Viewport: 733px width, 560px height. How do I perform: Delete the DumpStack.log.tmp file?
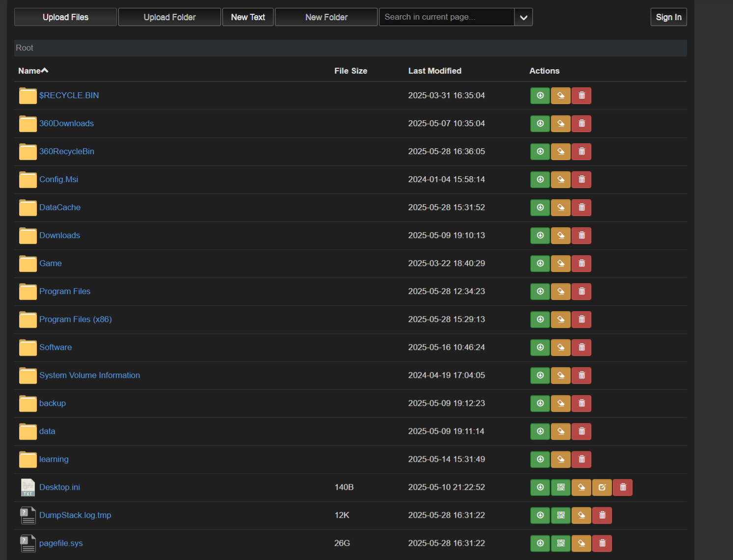pyautogui.click(x=602, y=515)
